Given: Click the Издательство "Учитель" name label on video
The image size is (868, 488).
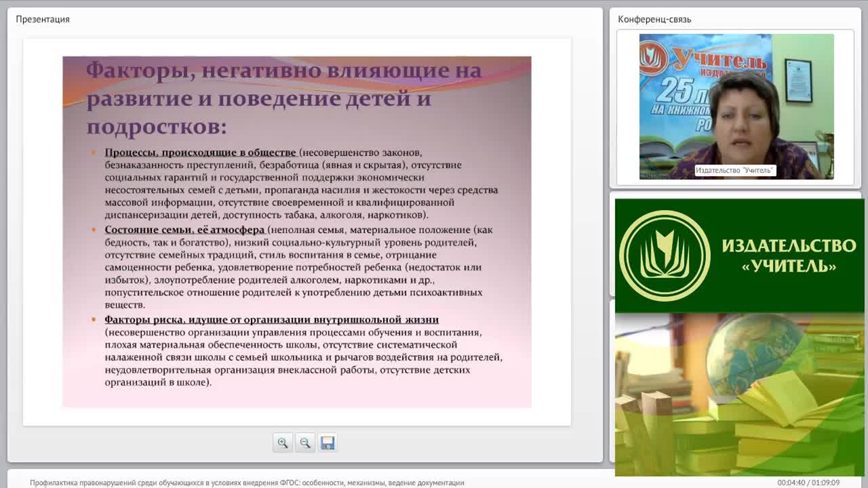Looking at the screenshot, I should 735,170.
